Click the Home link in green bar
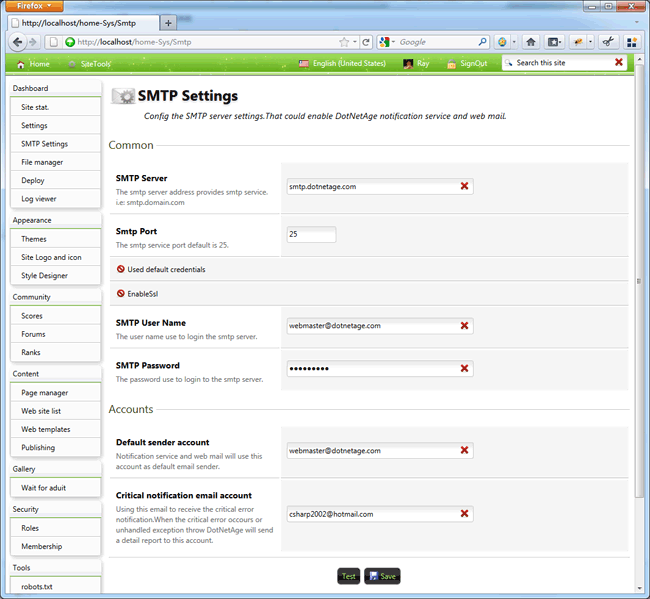The width and height of the screenshot is (650, 599). (39, 64)
